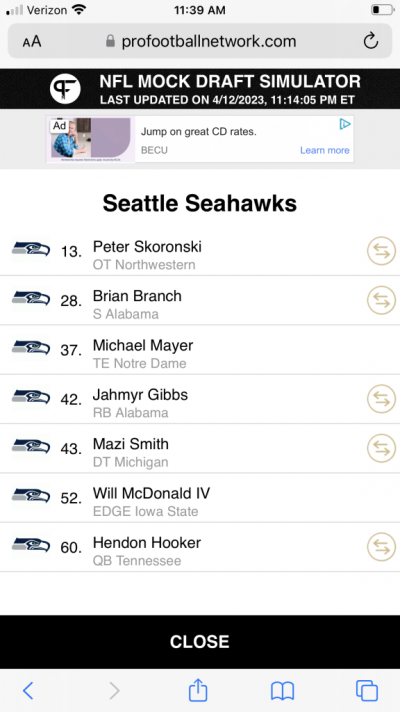Viewport: 400px width, 712px height.
Task: Click the Pro Football Network logo
Action: pos(65,89)
